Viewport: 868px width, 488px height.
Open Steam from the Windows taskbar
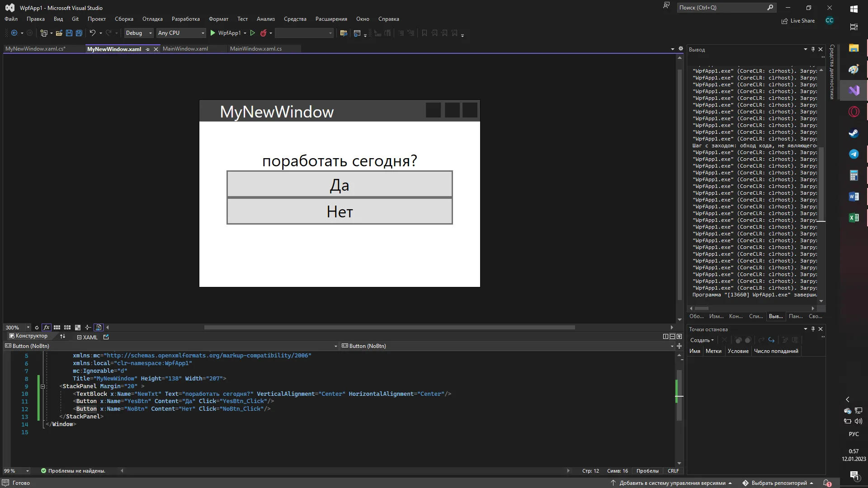(854, 133)
